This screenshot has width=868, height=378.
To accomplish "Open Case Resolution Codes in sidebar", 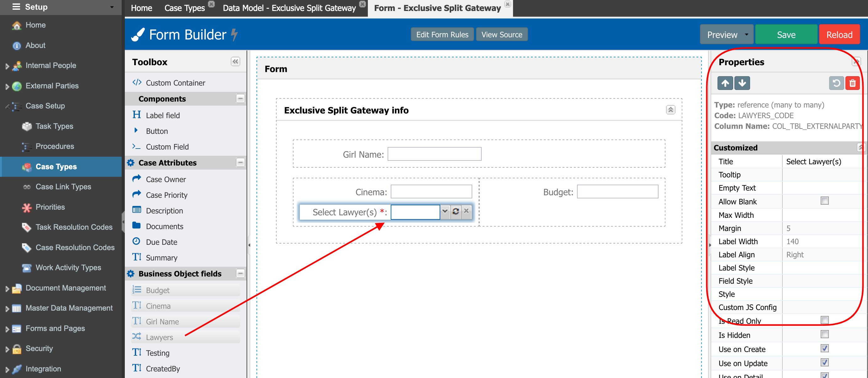I will pyautogui.click(x=75, y=247).
